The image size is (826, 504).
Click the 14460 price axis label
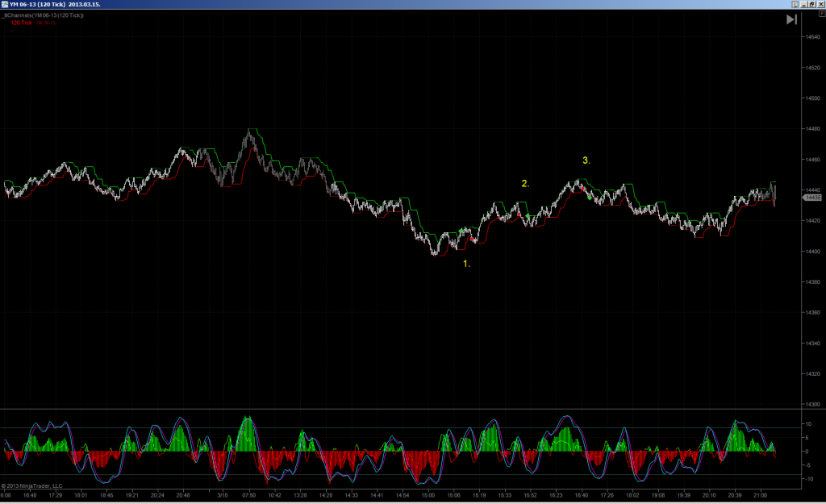click(812, 160)
